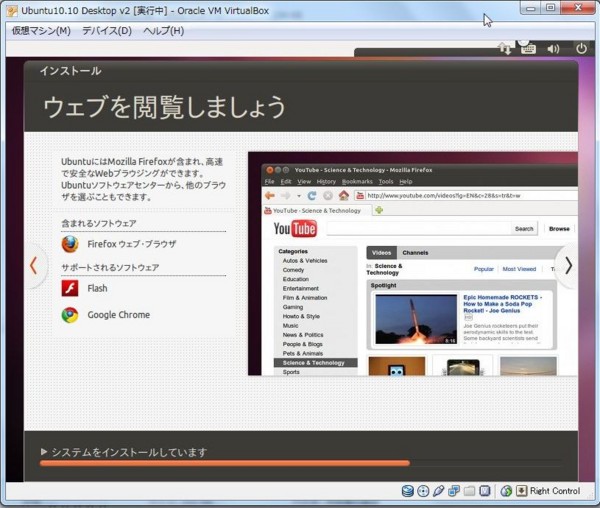Click the shared folders icon in status bar

pyautogui.click(x=469, y=491)
